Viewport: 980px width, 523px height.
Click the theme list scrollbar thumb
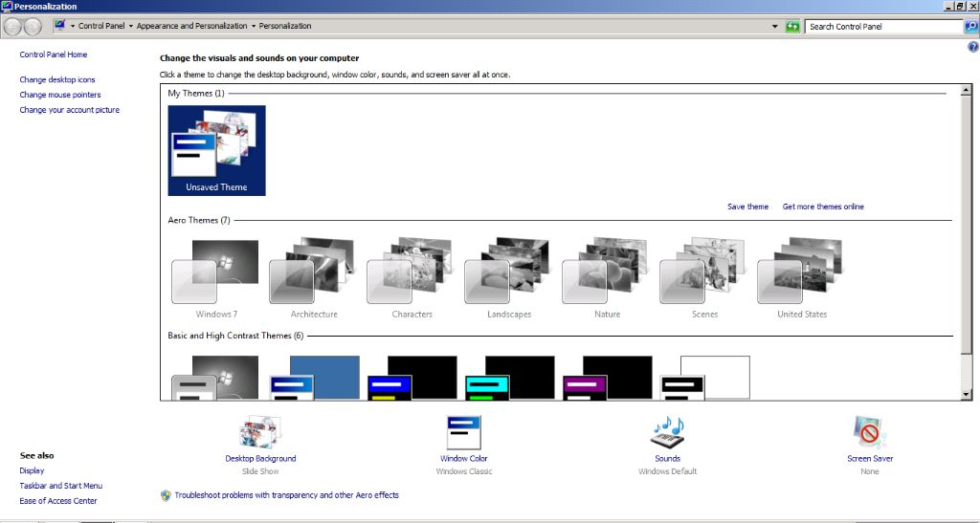pos(967,226)
